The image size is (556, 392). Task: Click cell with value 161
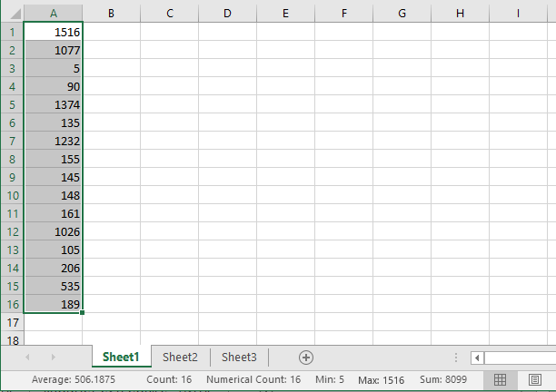tap(54, 213)
